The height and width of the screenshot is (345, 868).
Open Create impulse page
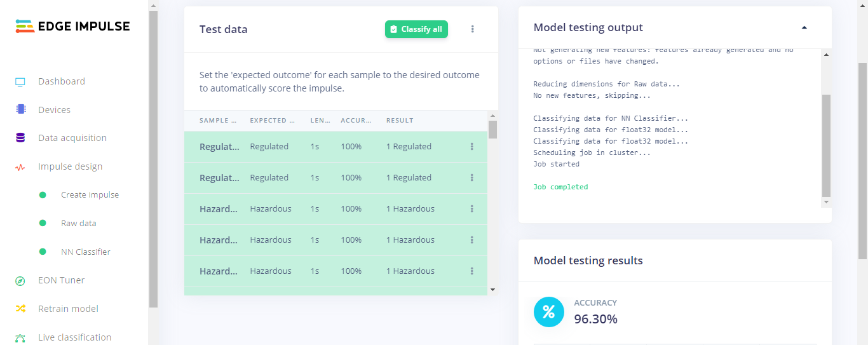click(90, 195)
